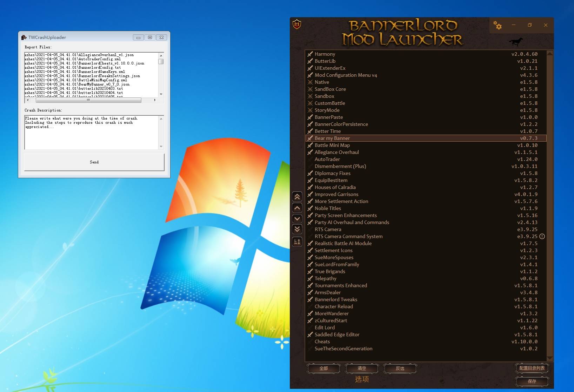Enable the Edit Lord mod checkbox

tap(310, 327)
